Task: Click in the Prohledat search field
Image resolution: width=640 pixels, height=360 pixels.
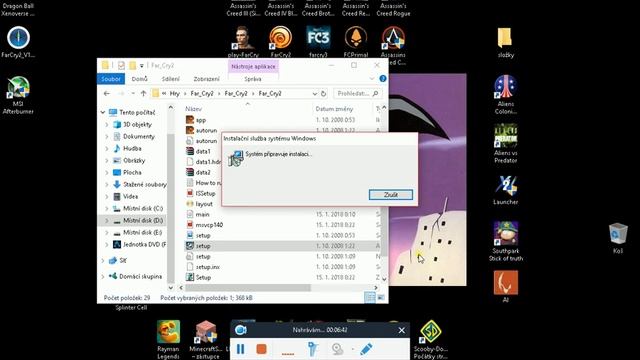Action: [x=358, y=93]
